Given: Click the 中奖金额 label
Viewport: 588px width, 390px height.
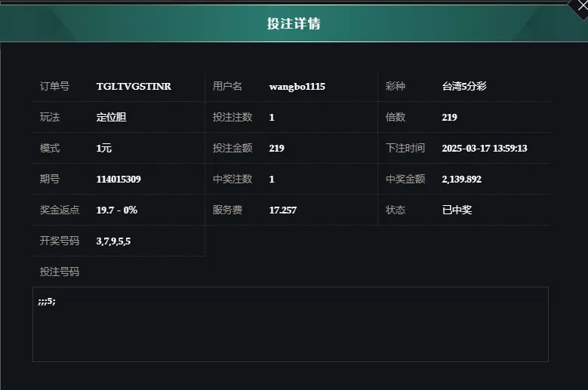Looking at the screenshot, I should (405, 179).
